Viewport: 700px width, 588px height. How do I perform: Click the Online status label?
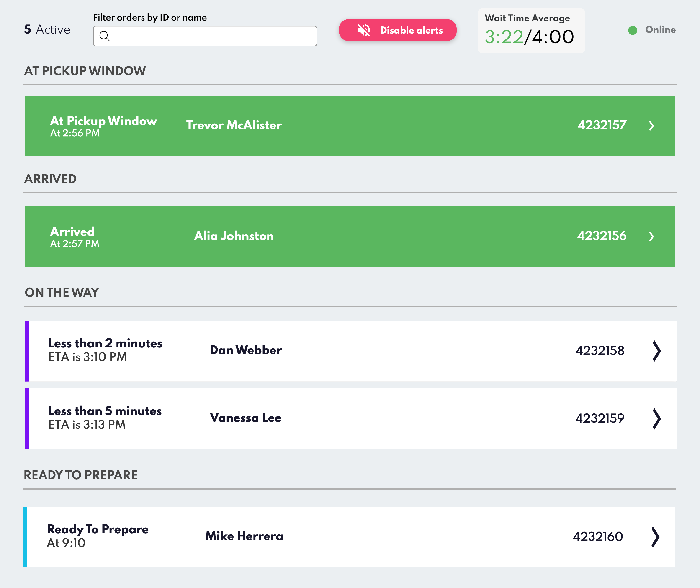[660, 30]
